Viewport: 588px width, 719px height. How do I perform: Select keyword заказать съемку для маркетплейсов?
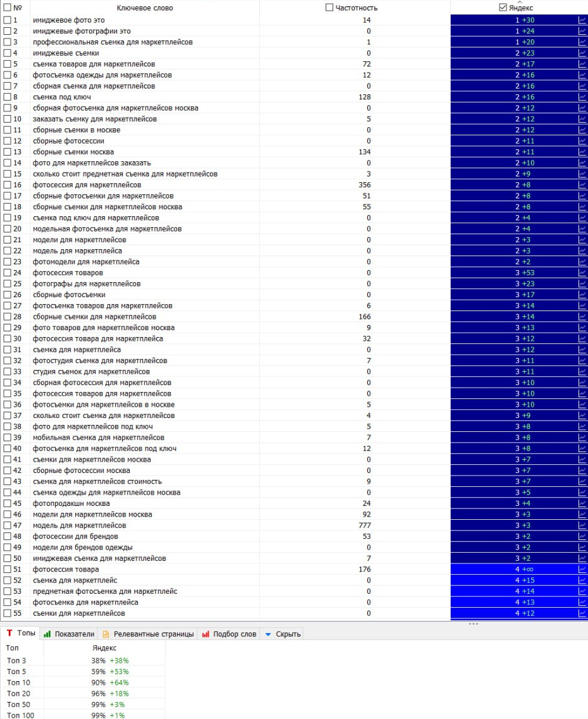coord(95,120)
